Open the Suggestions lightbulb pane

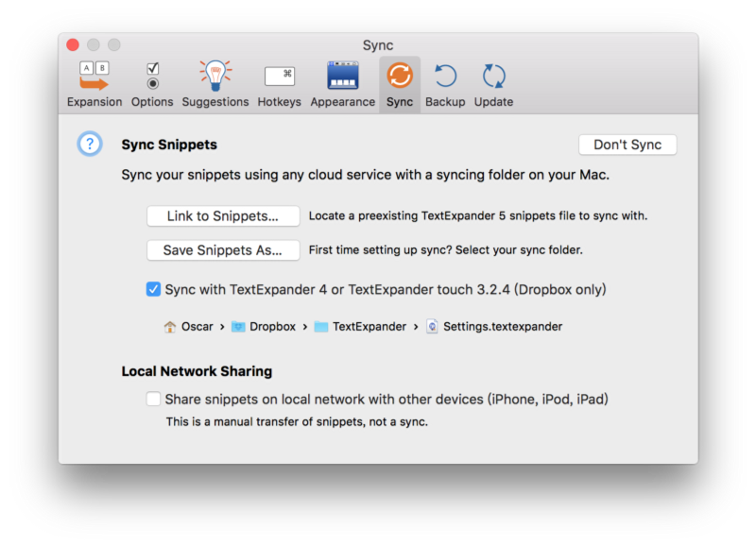215,85
